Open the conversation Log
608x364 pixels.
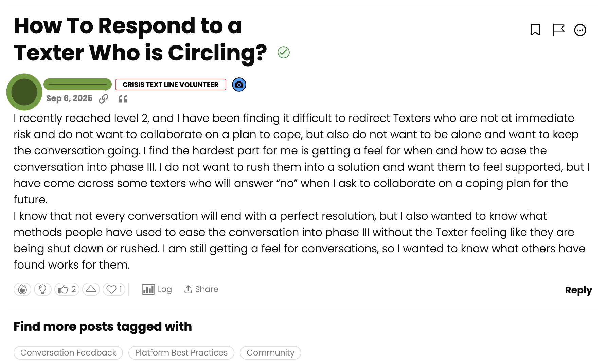pos(156,289)
